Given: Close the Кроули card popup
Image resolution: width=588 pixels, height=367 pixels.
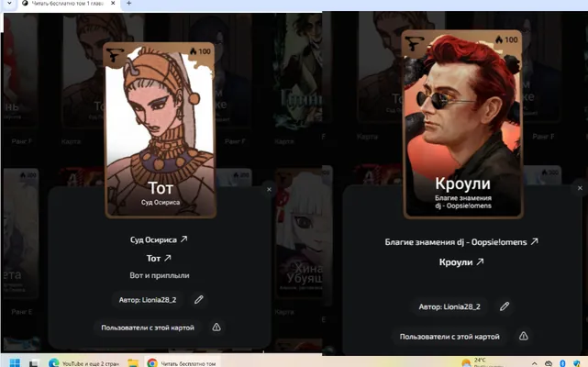Looking at the screenshot, I should pyautogui.click(x=580, y=187).
